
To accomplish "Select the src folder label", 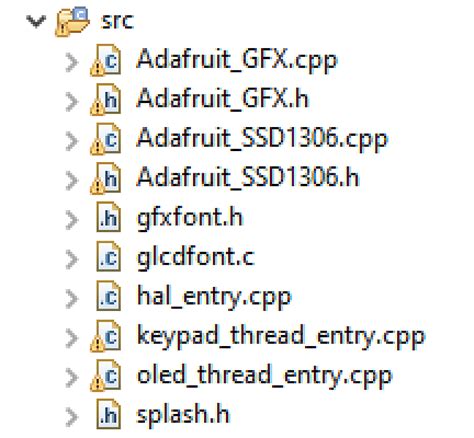I will [x=117, y=21].
